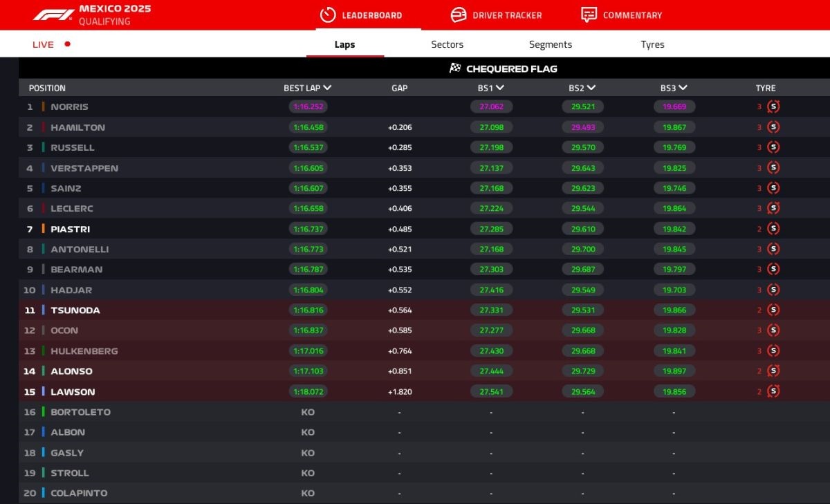Click Verstappen's best lap time 1:16.605
The image size is (830, 504).
pos(308,168)
